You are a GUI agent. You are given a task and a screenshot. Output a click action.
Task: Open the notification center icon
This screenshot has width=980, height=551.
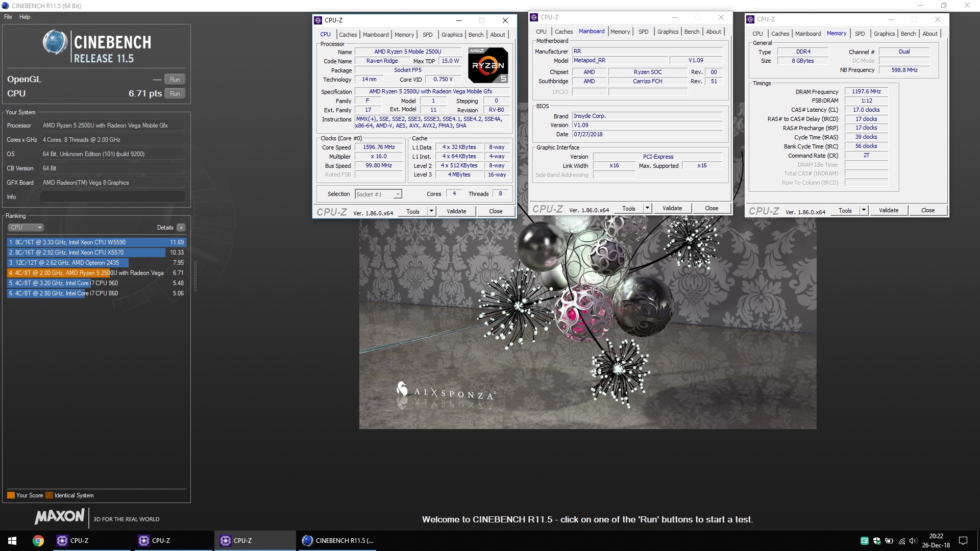[963, 540]
